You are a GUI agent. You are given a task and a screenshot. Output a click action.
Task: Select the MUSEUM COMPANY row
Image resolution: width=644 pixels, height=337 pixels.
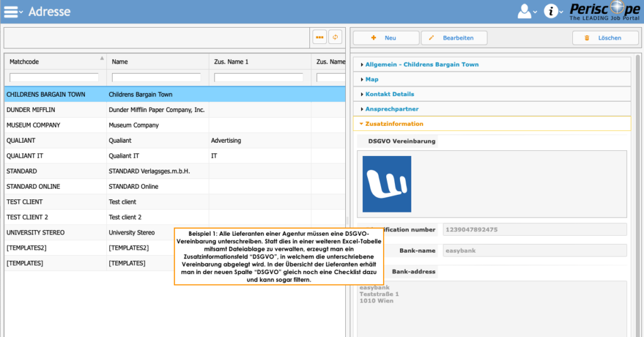coord(175,125)
